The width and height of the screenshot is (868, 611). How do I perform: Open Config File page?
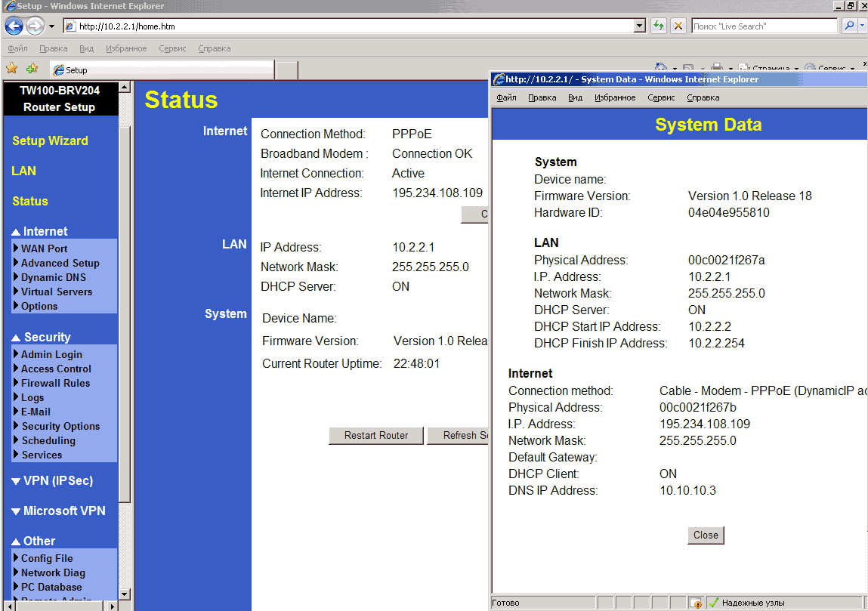point(47,558)
